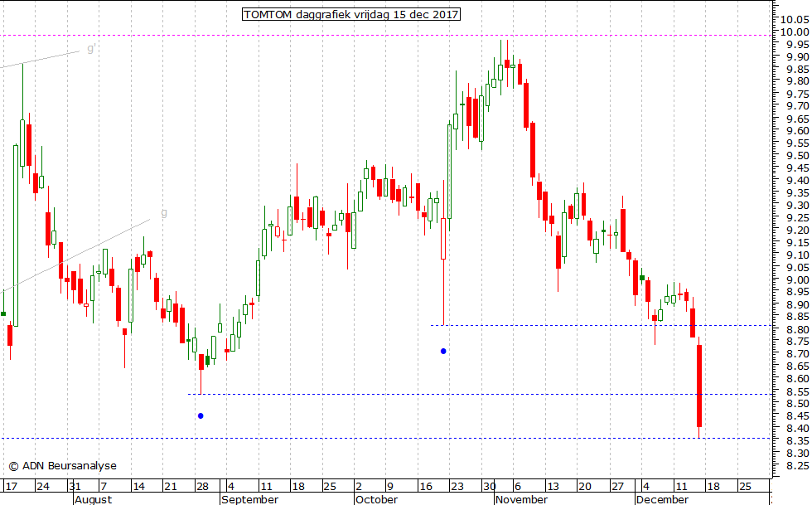Click the © ADN Beursanalyse copyright text
The height and width of the screenshot is (505, 812).
pyautogui.click(x=63, y=465)
